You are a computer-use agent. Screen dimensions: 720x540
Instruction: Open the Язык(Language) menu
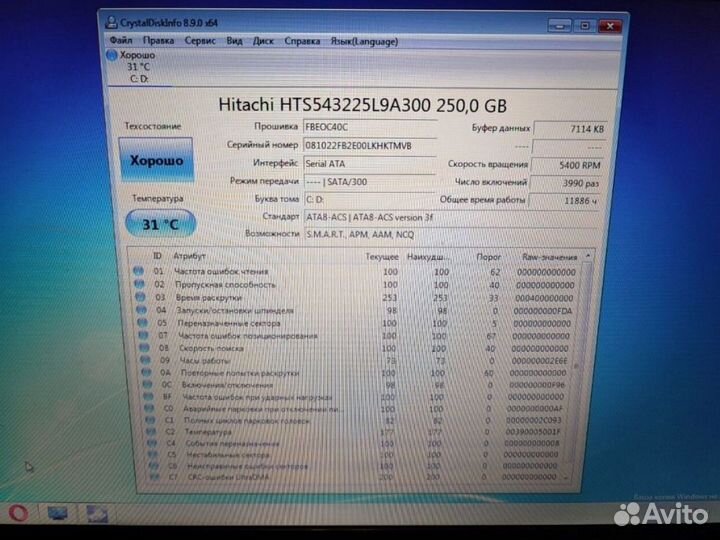coord(364,42)
